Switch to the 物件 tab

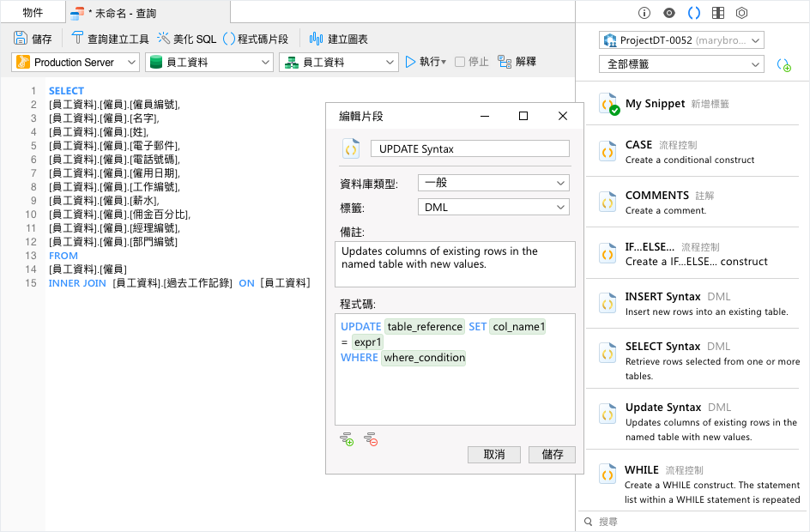click(x=33, y=12)
